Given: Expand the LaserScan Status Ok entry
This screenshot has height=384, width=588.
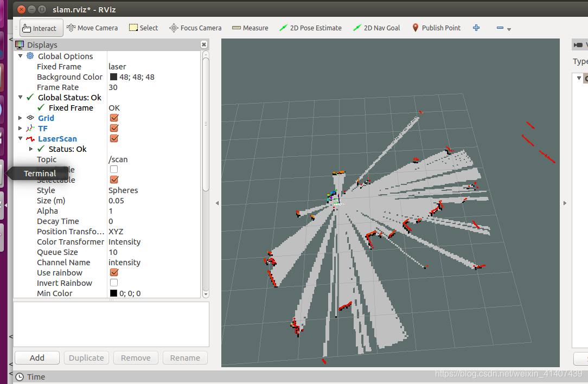Looking at the screenshot, I should click(x=31, y=149).
